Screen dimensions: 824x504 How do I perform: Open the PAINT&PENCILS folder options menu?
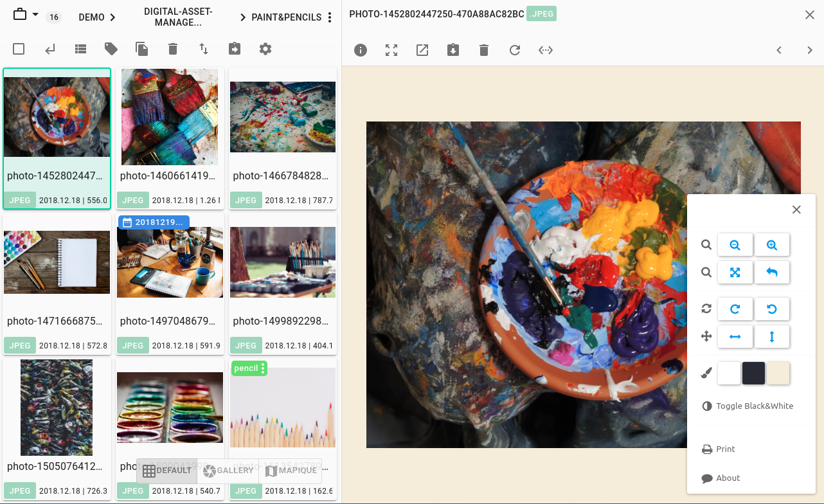click(x=330, y=17)
